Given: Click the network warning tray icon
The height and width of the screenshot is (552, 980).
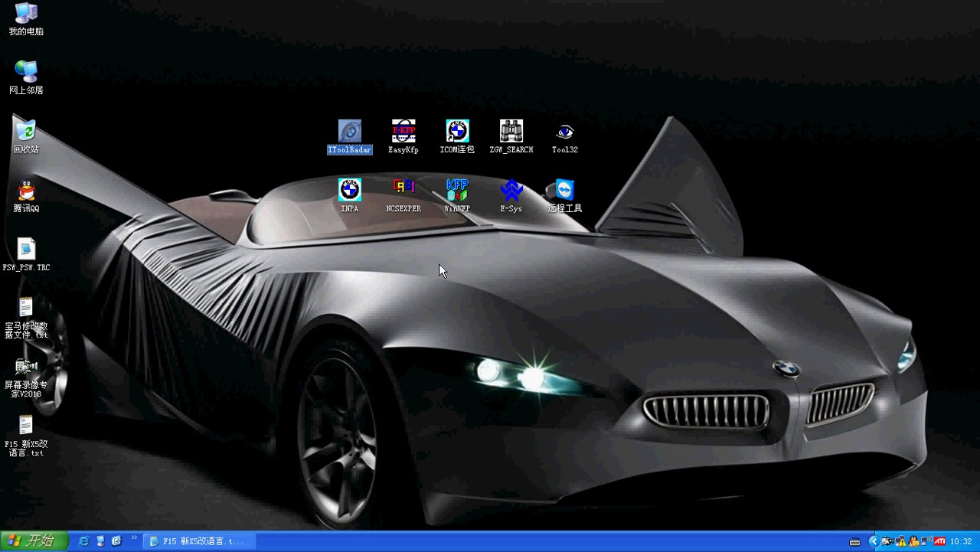Looking at the screenshot, I should (x=901, y=541).
